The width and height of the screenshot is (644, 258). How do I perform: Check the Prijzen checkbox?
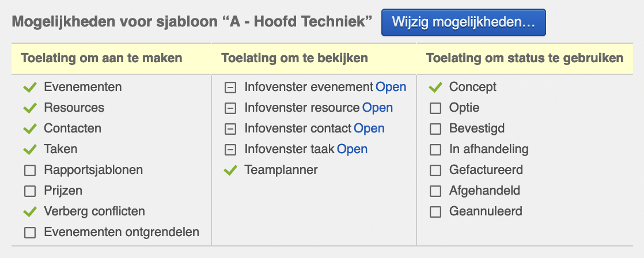coord(29,191)
